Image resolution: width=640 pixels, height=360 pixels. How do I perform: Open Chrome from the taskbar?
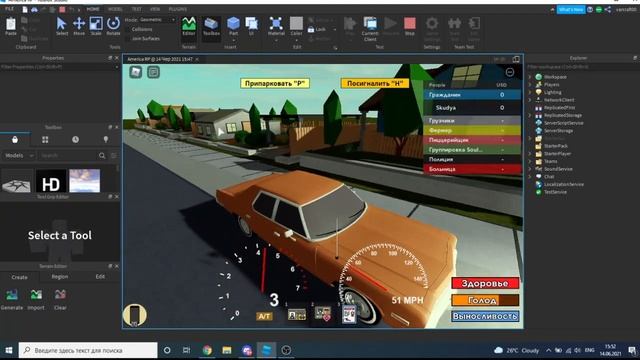[207, 350]
